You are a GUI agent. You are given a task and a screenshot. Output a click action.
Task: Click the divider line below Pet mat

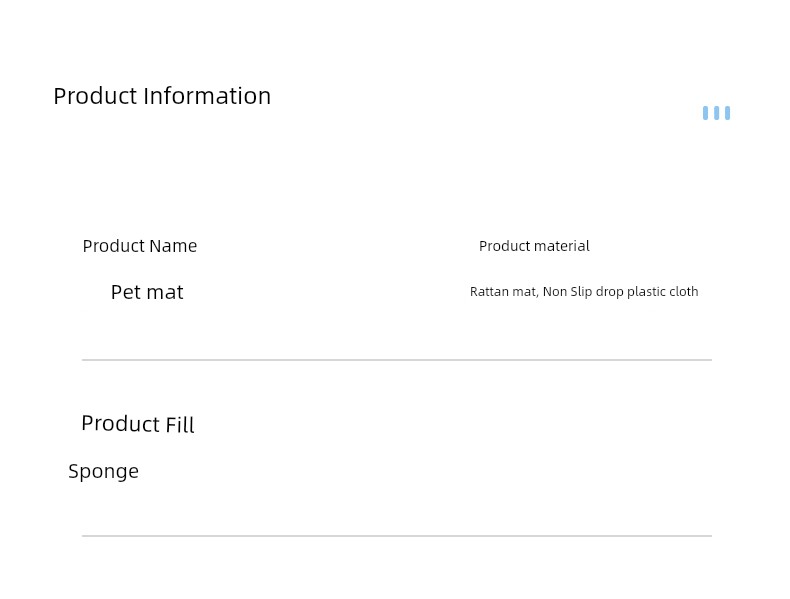click(x=397, y=360)
